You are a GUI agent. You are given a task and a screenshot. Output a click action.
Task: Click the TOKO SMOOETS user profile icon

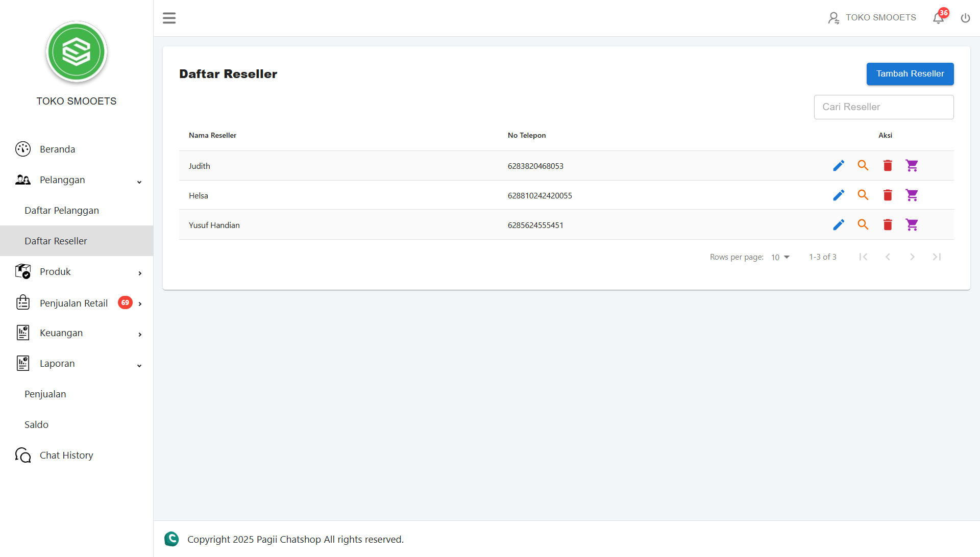coord(834,18)
